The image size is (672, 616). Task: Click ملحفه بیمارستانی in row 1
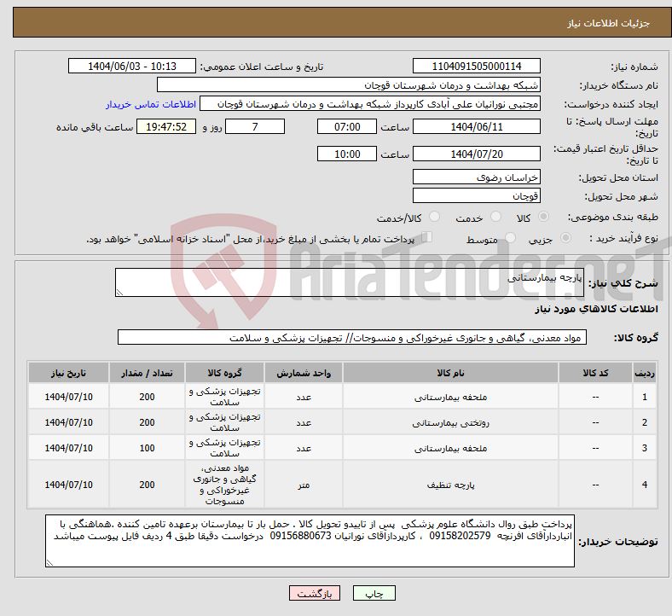click(450, 398)
